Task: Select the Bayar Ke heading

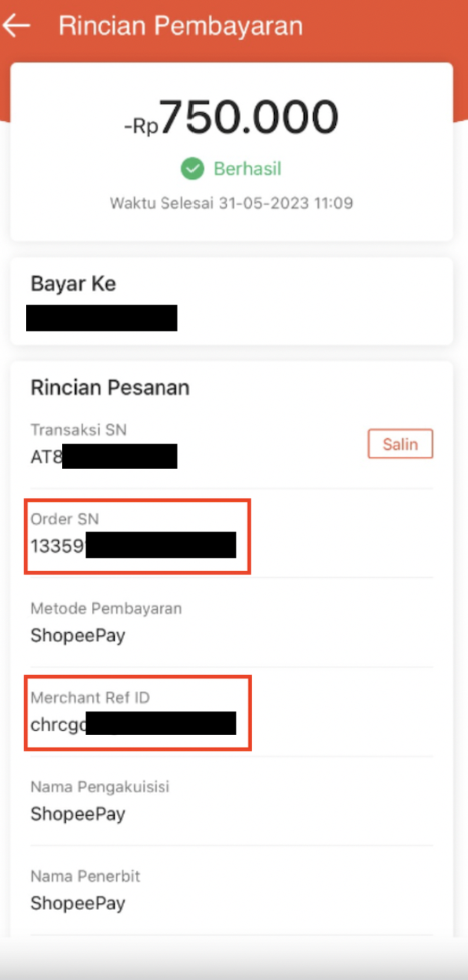Action: click(73, 283)
